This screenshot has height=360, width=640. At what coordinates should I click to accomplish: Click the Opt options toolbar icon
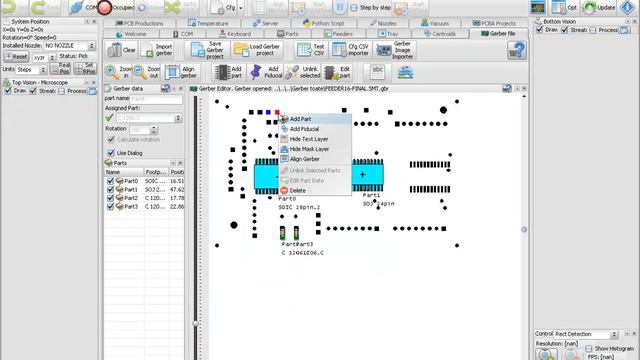pyautogui.click(x=564, y=7)
